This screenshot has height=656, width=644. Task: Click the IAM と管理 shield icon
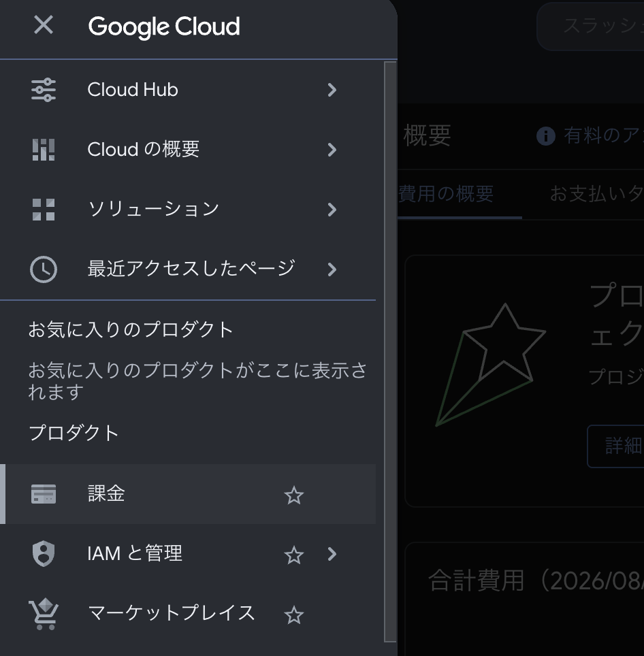point(44,554)
